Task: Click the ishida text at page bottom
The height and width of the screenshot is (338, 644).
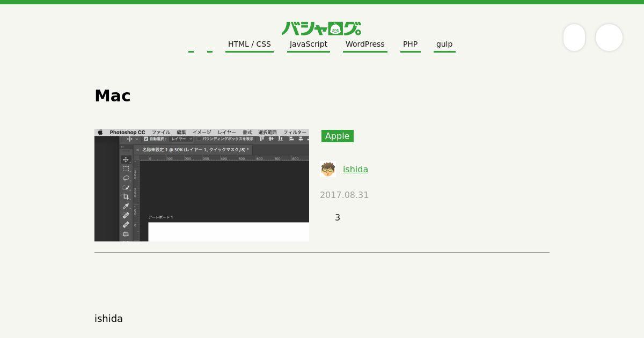Action: point(108,319)
